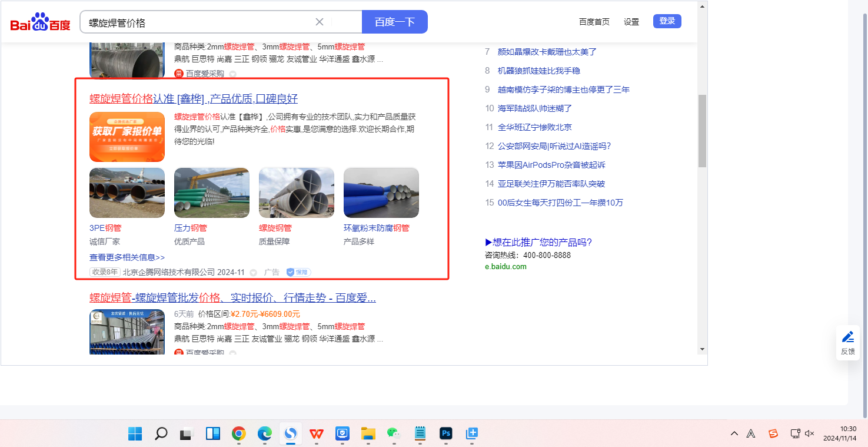
Task: Switch to Sogou browser on taskbar
Action: 290,434
